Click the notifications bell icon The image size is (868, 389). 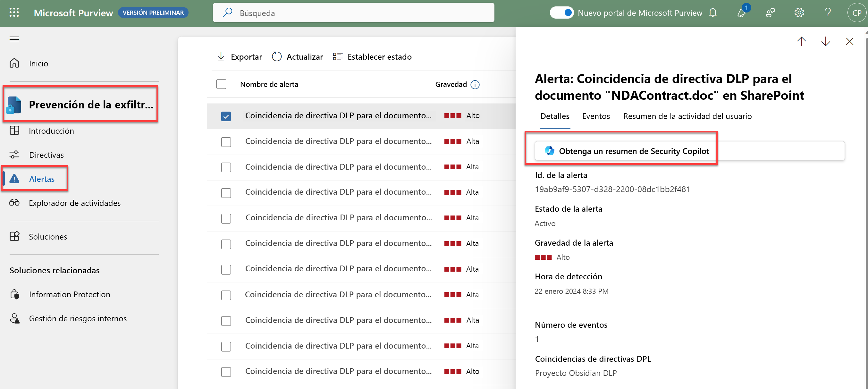tap(713, 13)
